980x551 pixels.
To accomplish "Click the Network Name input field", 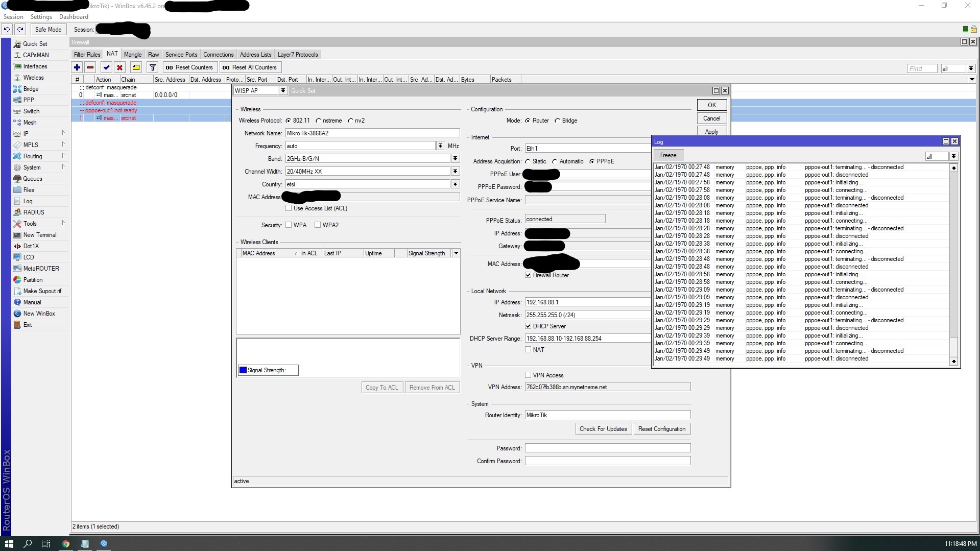I will (x=372, y=133).
